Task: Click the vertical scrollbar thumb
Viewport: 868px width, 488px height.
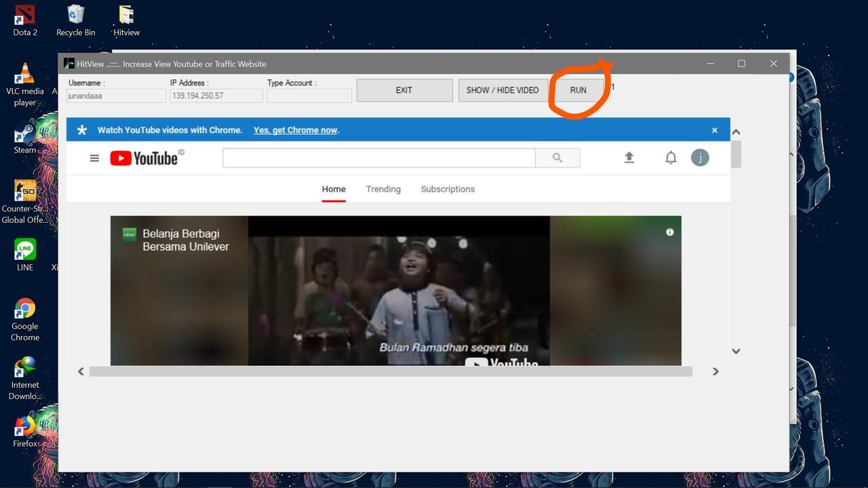Action: pyautogui.click(x=736, y=154)
